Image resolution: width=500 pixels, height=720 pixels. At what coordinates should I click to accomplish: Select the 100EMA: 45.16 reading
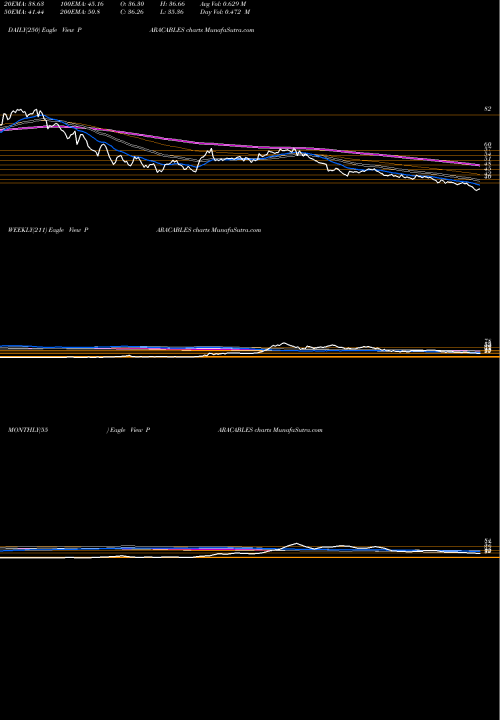pos(82,4)
